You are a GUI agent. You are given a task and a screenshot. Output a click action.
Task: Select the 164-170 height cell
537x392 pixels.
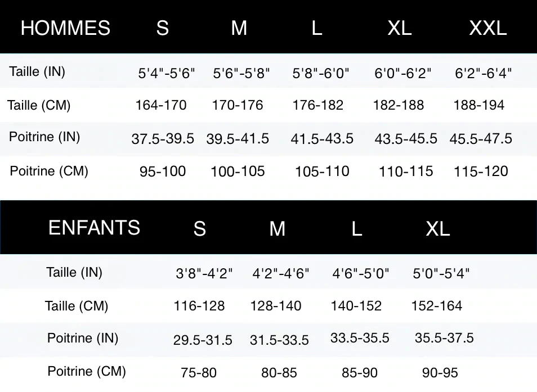[161, 105]
